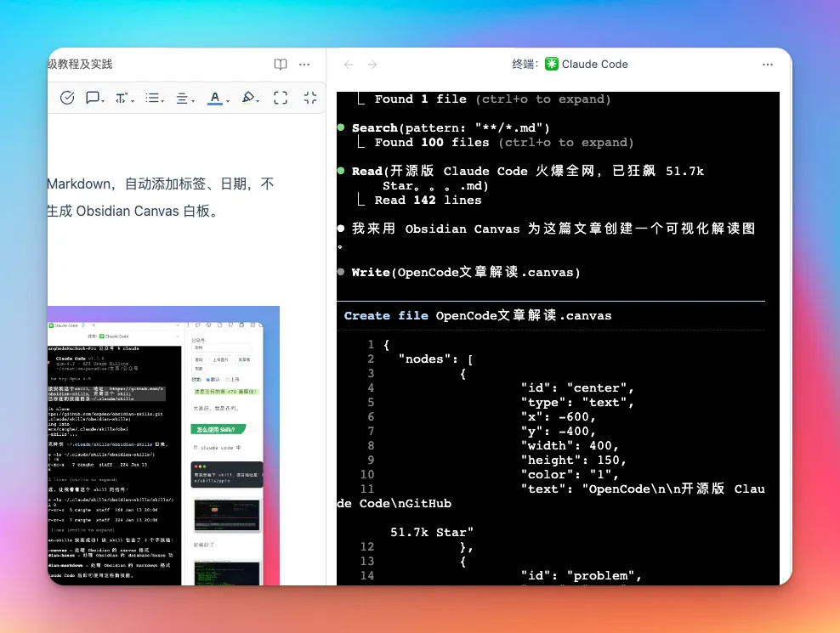
Task: Click the Claude Code terminal tab title
Action: point(594,65)
